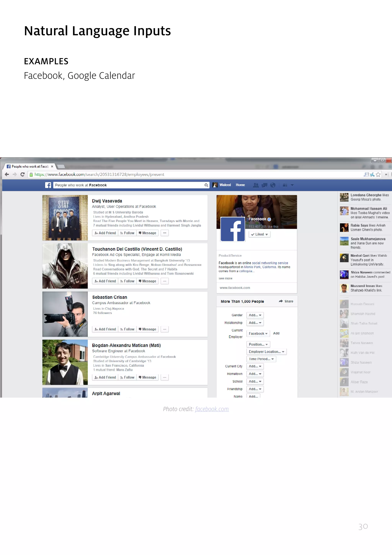Viewport: 392px width, 555px height.
Task: Close the People who work at Facebook tab
Action: 52,167
